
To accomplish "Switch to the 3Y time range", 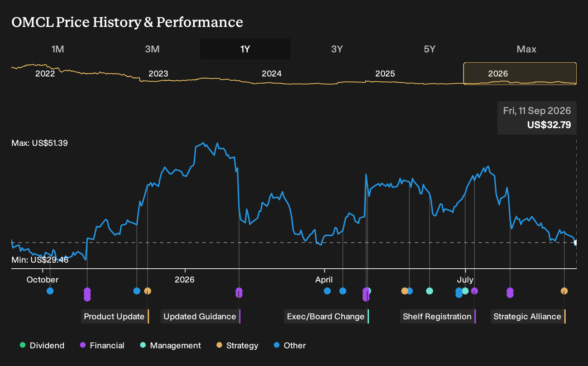I will pyautogui.click(x=337, y=49).
